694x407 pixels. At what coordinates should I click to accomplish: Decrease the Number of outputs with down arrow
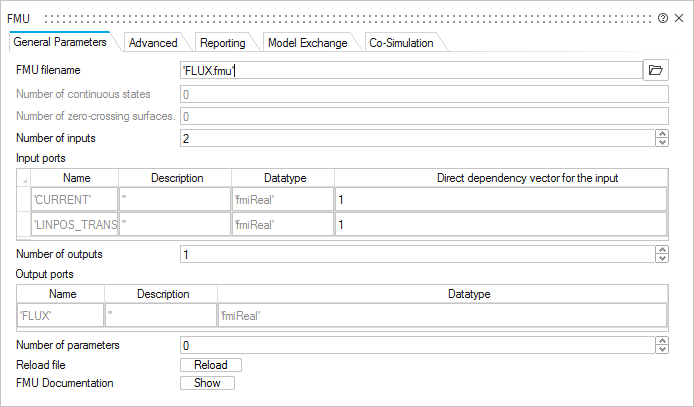pos(662,258)
